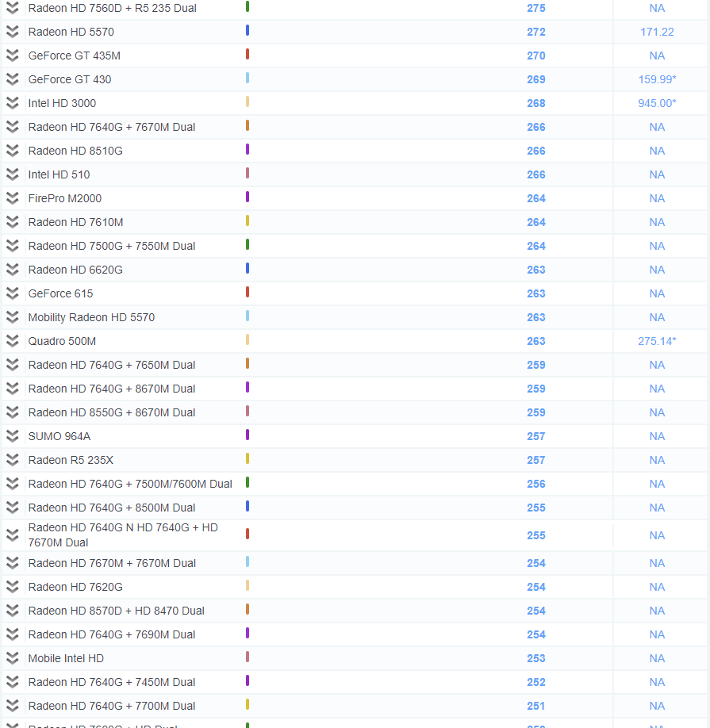This screenshot has width=710, height=728.
Task: Open the FirePro M2000 link
Action: 65,198
